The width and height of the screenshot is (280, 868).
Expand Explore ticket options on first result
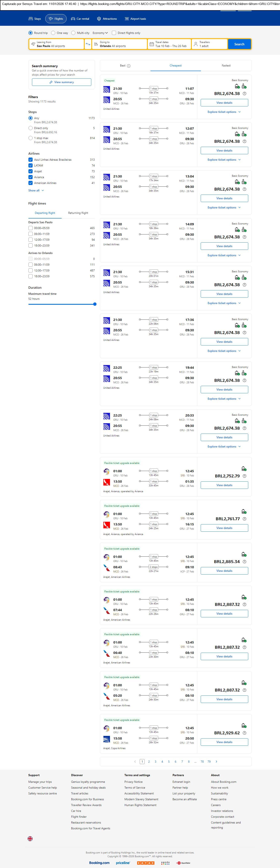pyautogui.click(x=224, y=112)
